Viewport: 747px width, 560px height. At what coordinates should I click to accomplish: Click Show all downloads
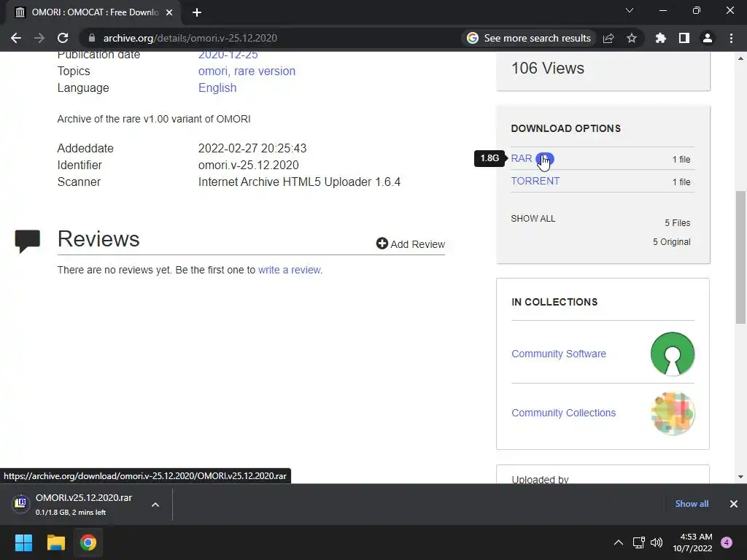pyautogui.click(x=692, y=504)
